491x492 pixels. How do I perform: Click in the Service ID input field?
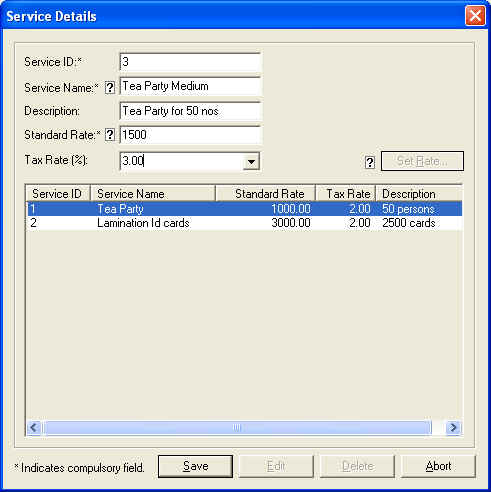[x=190, y=62]
